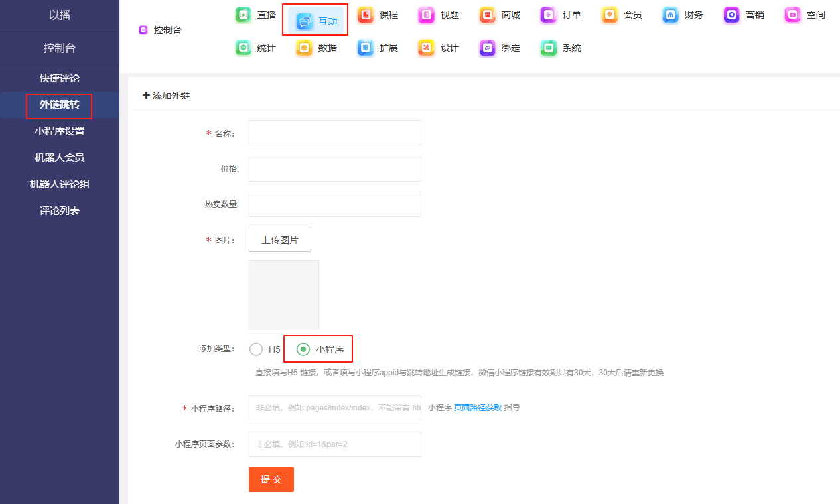Click the 财务 finance icon
The width and height of the screenshot is (840, 504).
(x=671, y=15)
